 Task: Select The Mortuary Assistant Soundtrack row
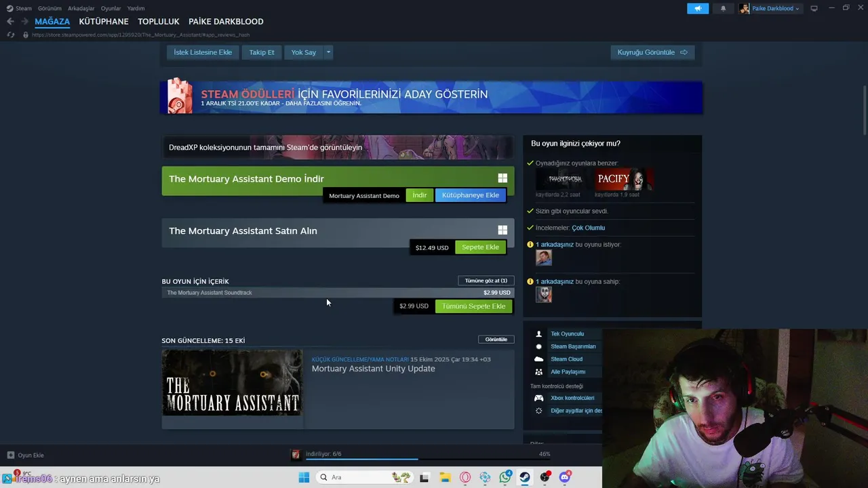pyautogui.click(x=338, y=293)
